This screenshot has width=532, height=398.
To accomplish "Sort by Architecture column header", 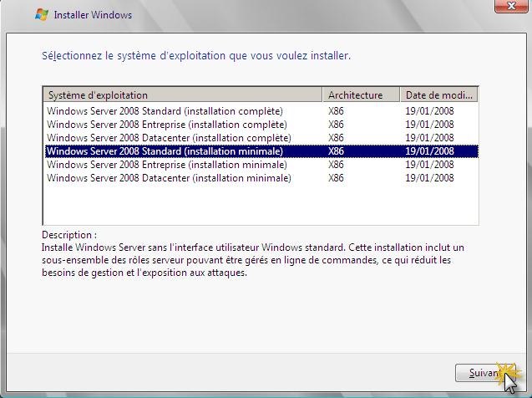I will point(361,94).
